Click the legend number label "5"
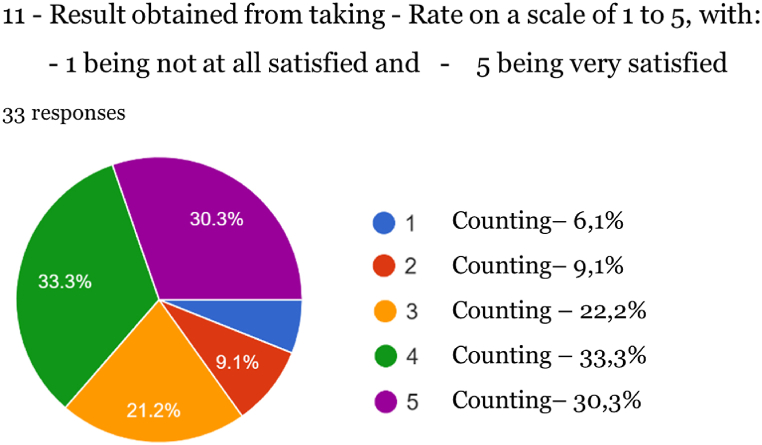762x445 pixels. [410, 403]
